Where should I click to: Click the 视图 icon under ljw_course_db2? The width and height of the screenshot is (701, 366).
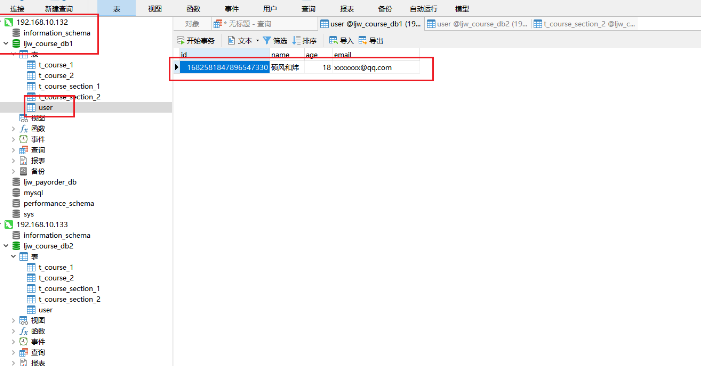[24, 320]
